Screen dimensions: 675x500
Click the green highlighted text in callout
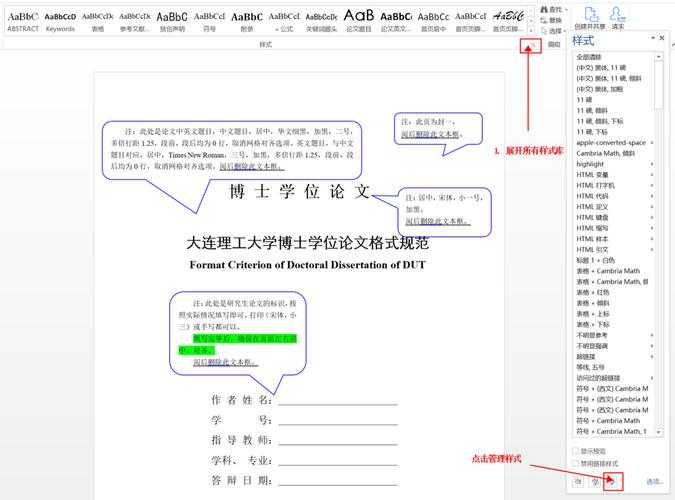pos(238,344)
